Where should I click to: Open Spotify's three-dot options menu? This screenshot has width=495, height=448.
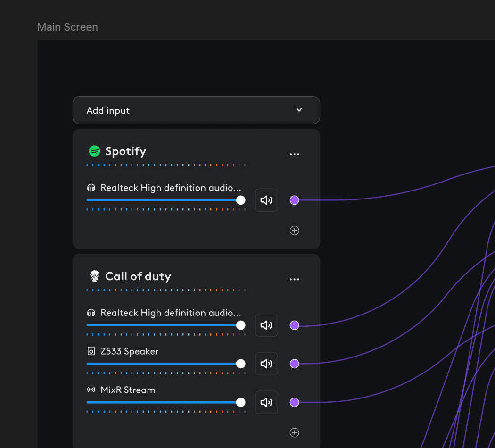pos(295,154)
